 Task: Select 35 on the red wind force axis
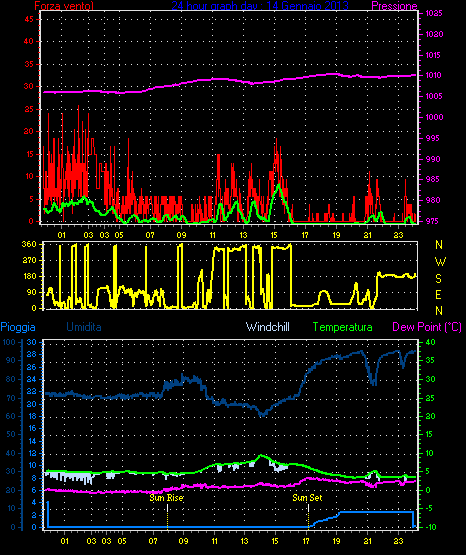tap(29, 64)
